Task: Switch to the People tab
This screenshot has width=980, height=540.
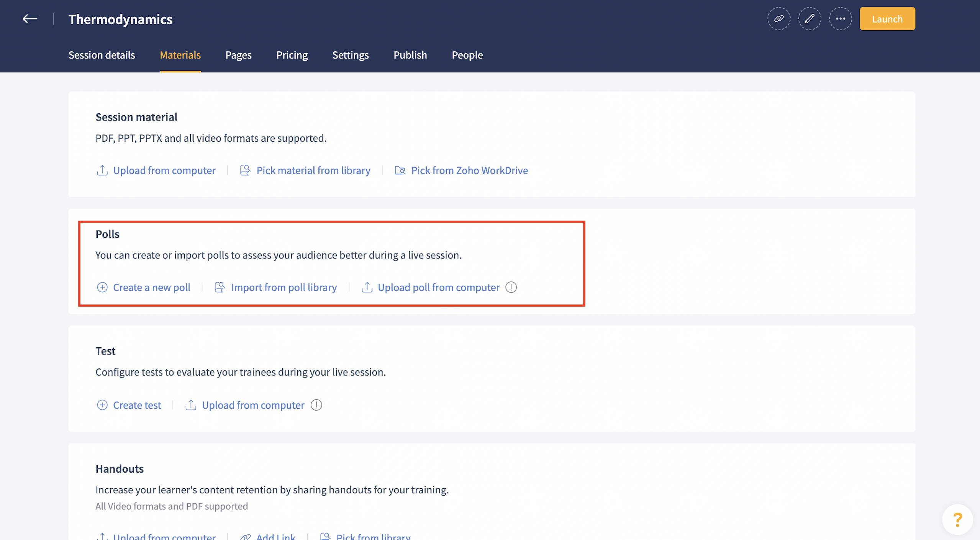Action: [x=467, y=55]
